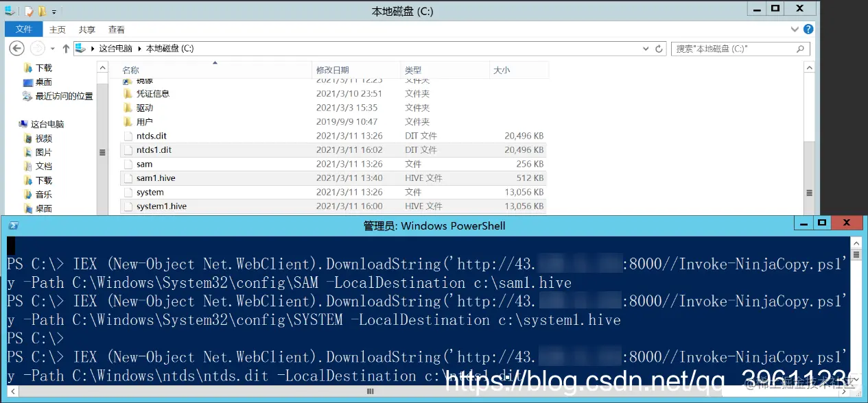The image size is (868, 403).
Task: Go up one folder level
Action: (66, 49)
